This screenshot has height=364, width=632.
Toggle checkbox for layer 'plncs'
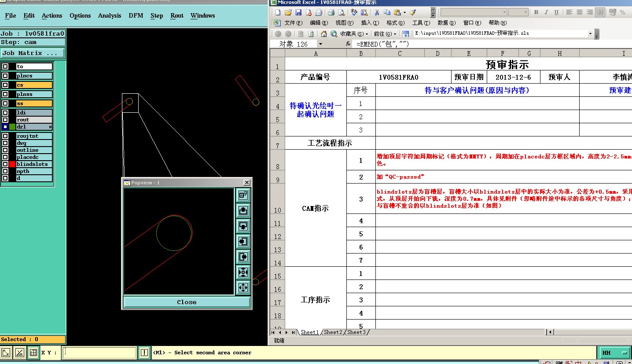pyautogui.click(x=5, y=76)
